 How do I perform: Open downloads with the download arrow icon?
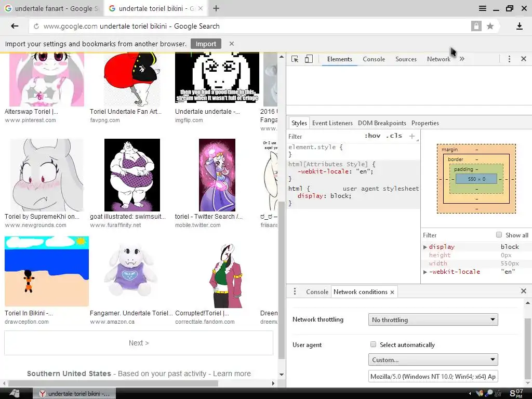[519, 26]
